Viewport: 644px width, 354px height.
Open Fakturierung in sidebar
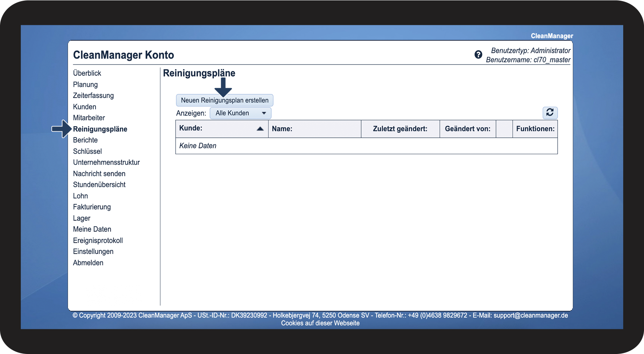[x=92, y=207]
